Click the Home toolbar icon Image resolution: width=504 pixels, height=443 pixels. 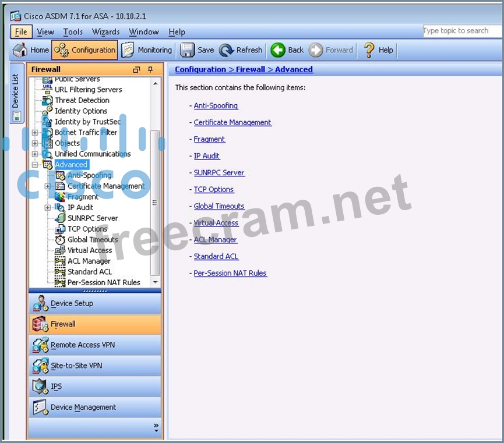[x=20, y=50]
